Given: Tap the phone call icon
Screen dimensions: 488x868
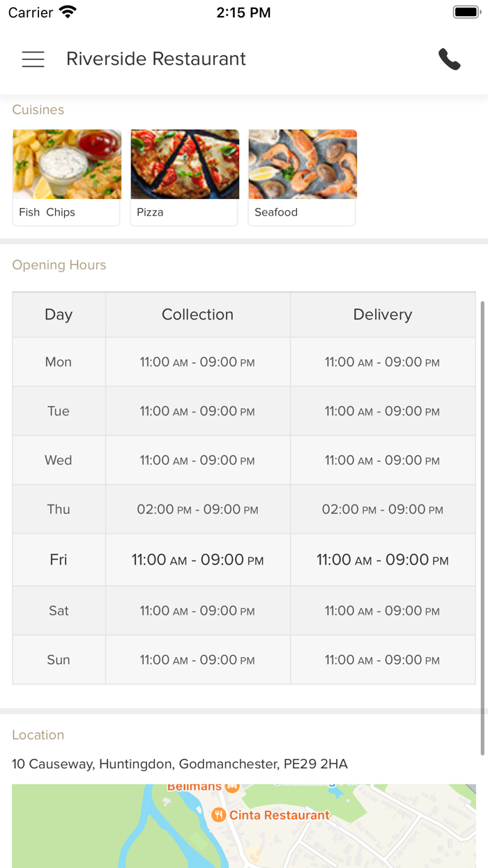Looking at the screenshot, I should [x=450, y=59].
